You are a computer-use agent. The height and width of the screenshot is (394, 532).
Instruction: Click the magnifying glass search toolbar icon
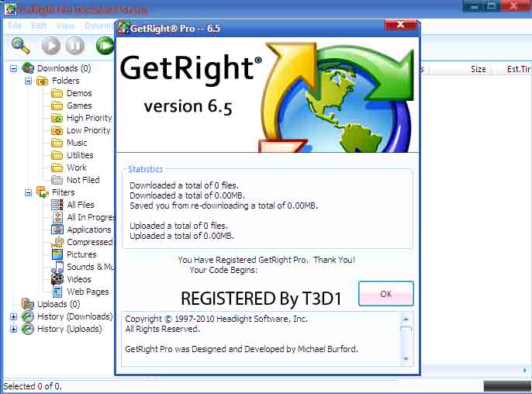click(20, 46)
